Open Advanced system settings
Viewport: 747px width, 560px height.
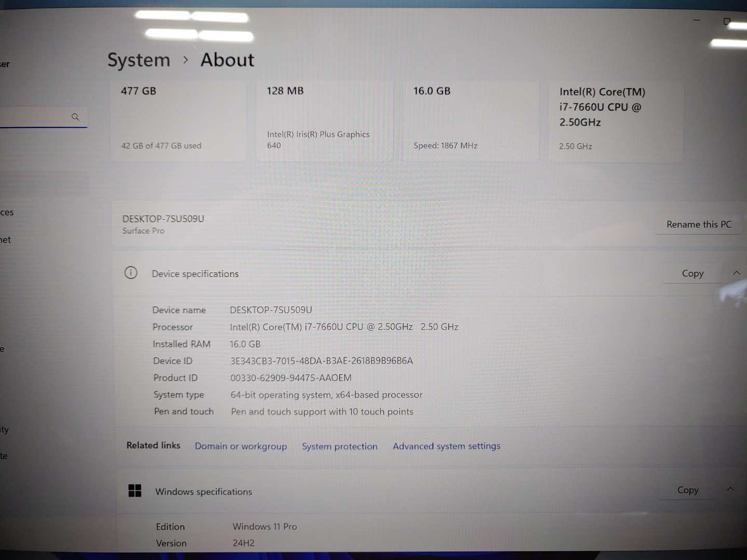coord(446,446)
